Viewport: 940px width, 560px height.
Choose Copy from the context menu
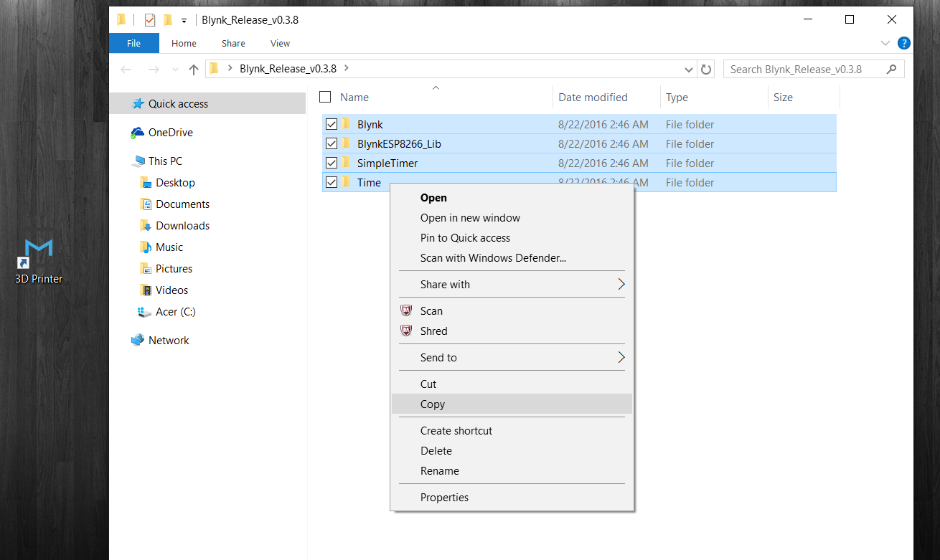(x=433, y=404)
